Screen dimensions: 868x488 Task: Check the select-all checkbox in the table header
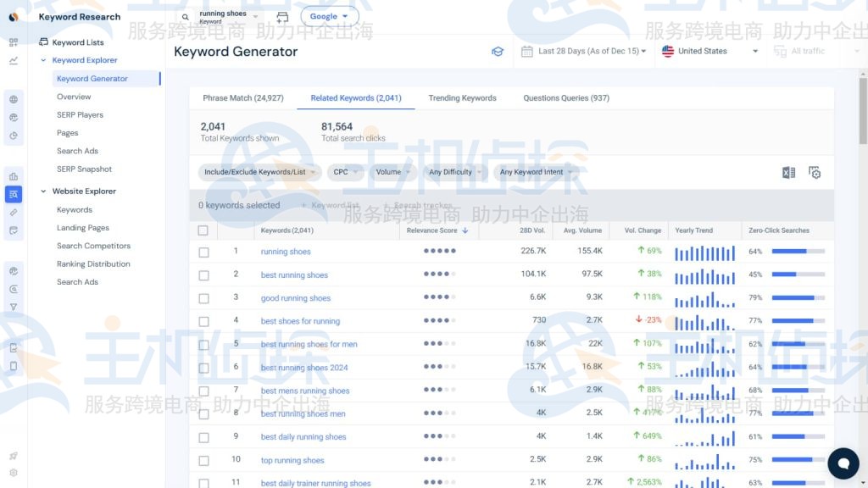(x=203, y=230)
